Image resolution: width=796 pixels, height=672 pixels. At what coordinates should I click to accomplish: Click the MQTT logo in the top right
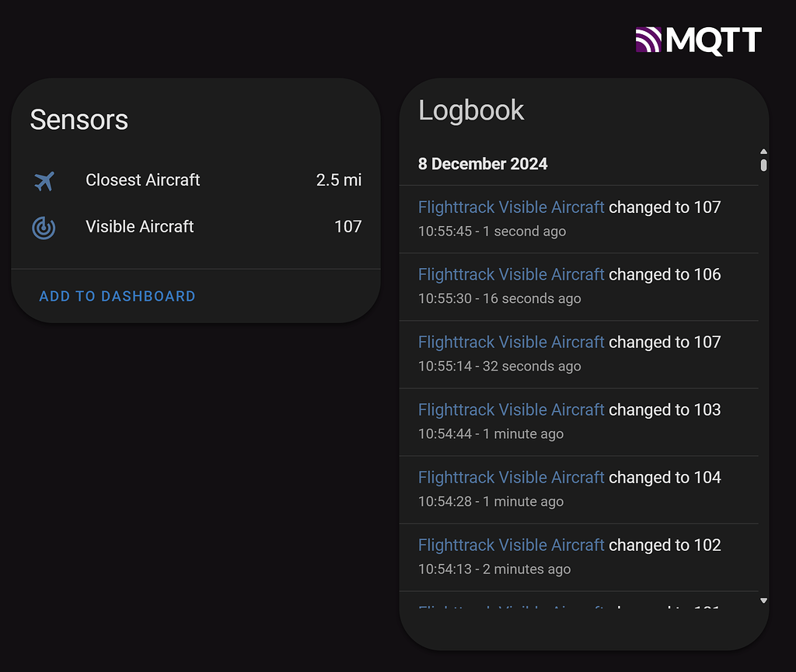point(699,39)
